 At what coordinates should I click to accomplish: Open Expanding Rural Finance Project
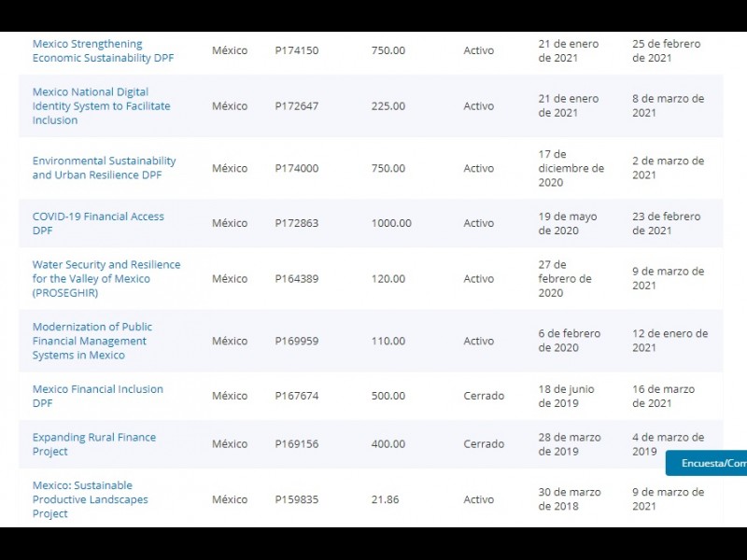coord(93,444)
